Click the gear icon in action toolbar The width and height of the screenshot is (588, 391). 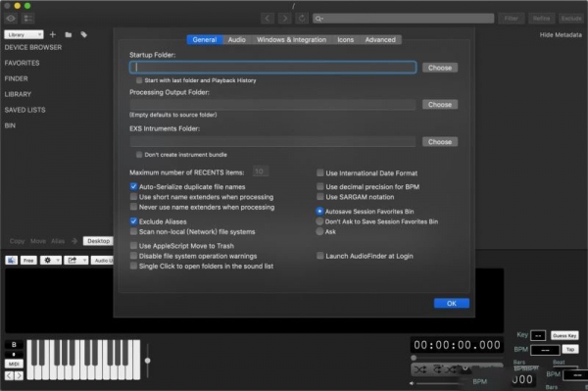48,260
